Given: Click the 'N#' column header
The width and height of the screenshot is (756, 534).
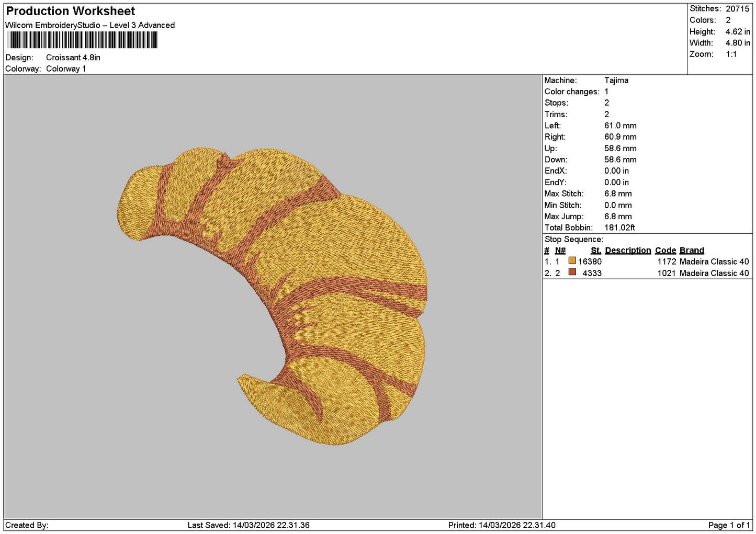Looking at the screenshot, I should coord(560,250).
